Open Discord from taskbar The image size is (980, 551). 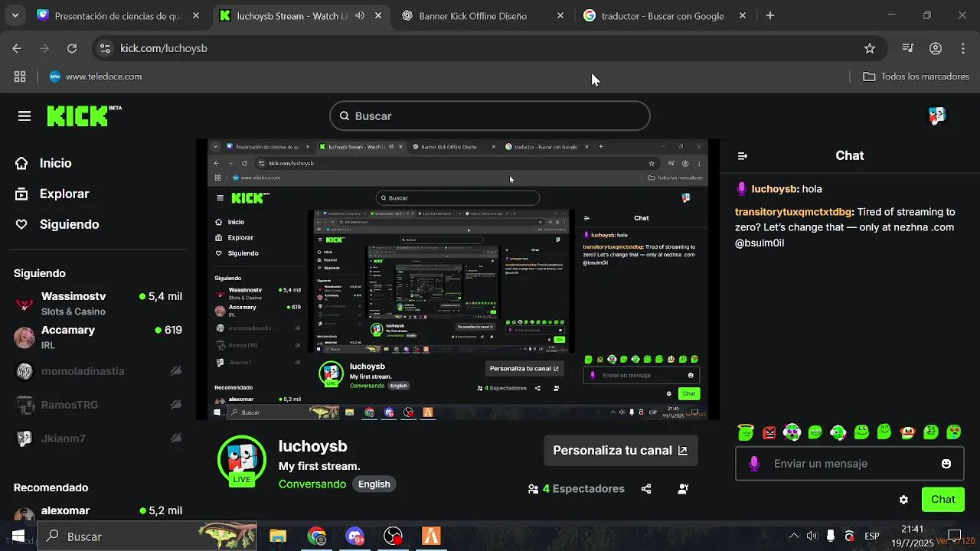pyautogui.click(x=354, y=536)
